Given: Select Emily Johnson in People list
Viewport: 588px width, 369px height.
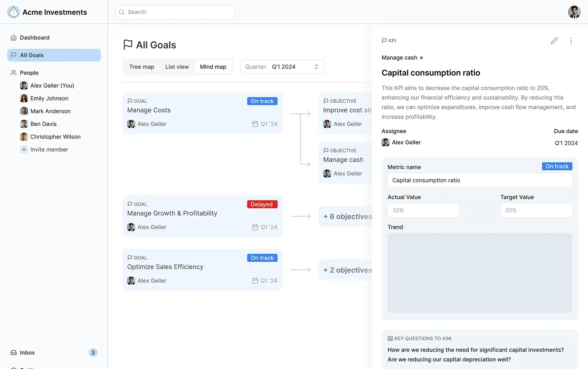Looking at the screenshot, I should 49,98.
